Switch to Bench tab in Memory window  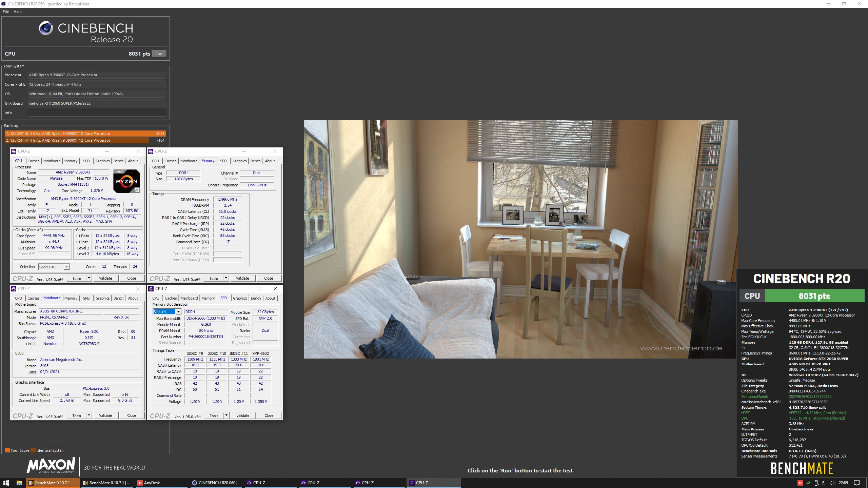(256, 161)
